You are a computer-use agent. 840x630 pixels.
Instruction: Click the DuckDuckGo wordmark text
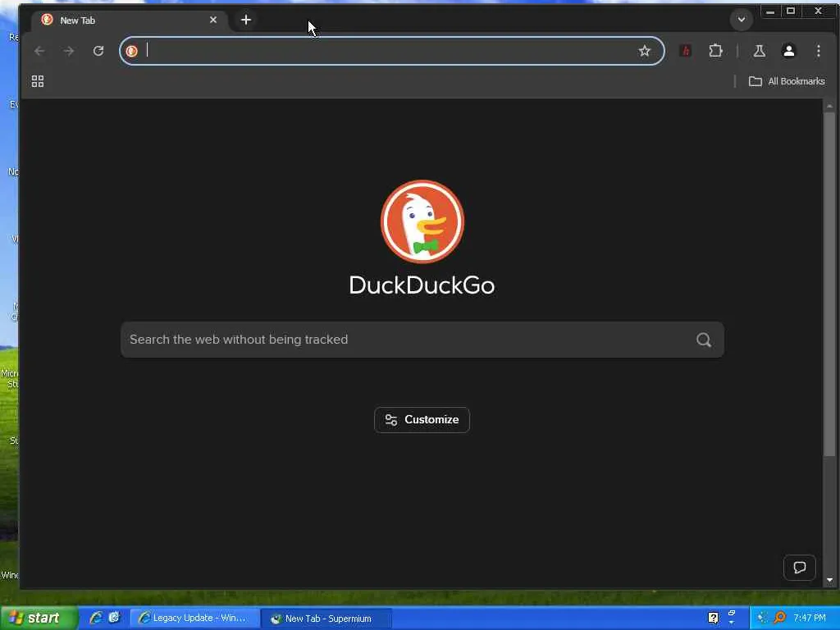click(422, 285)
